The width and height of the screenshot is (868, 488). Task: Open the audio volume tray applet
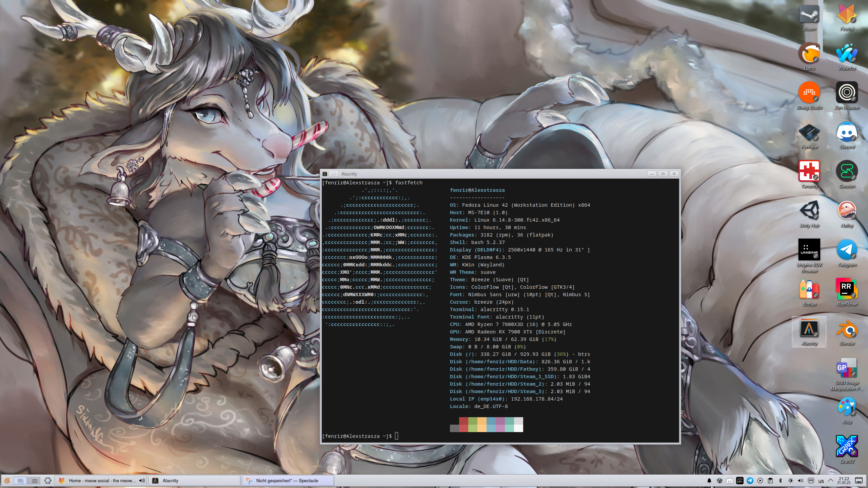click(801, 481)
